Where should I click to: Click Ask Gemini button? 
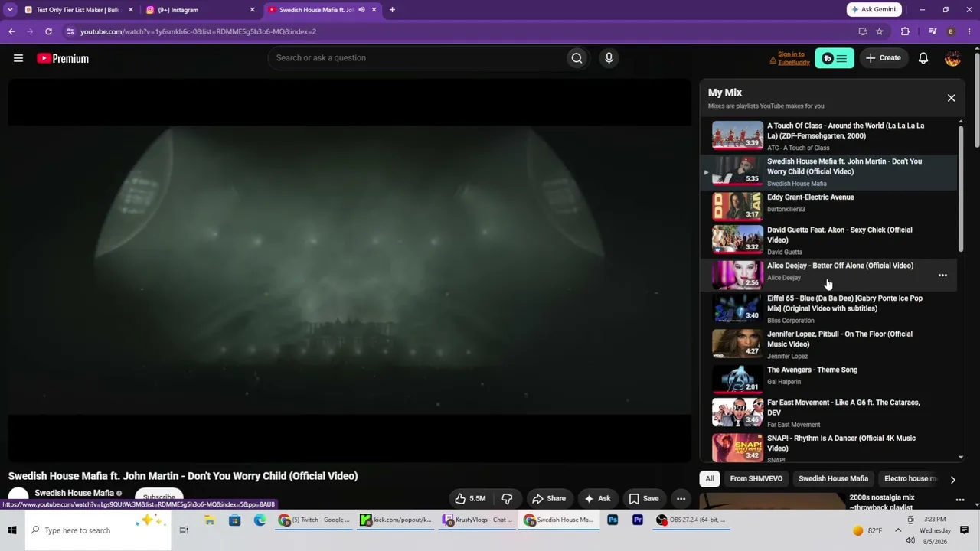[874, 10]
